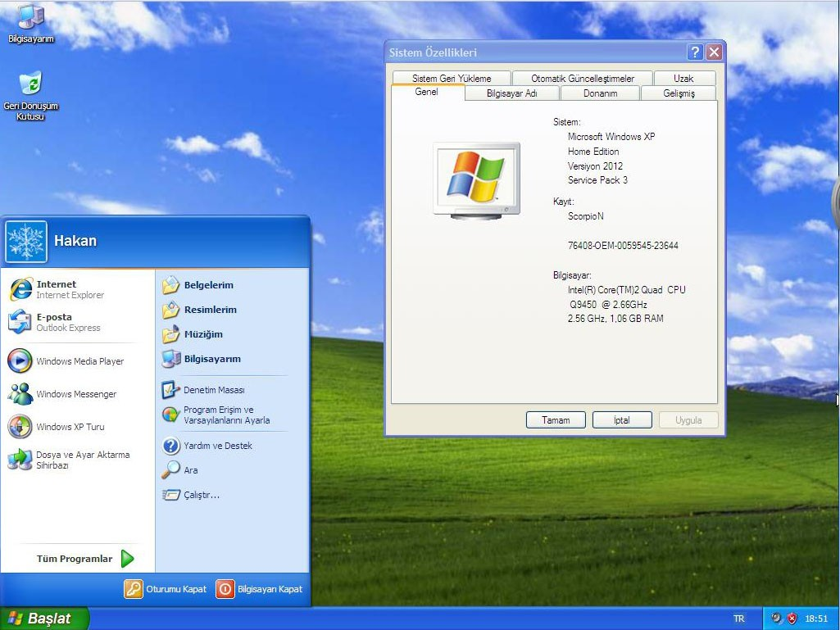Open the Gelişmiş tab
The width and height of the screenshot is (840, 630).
point(678,93)
